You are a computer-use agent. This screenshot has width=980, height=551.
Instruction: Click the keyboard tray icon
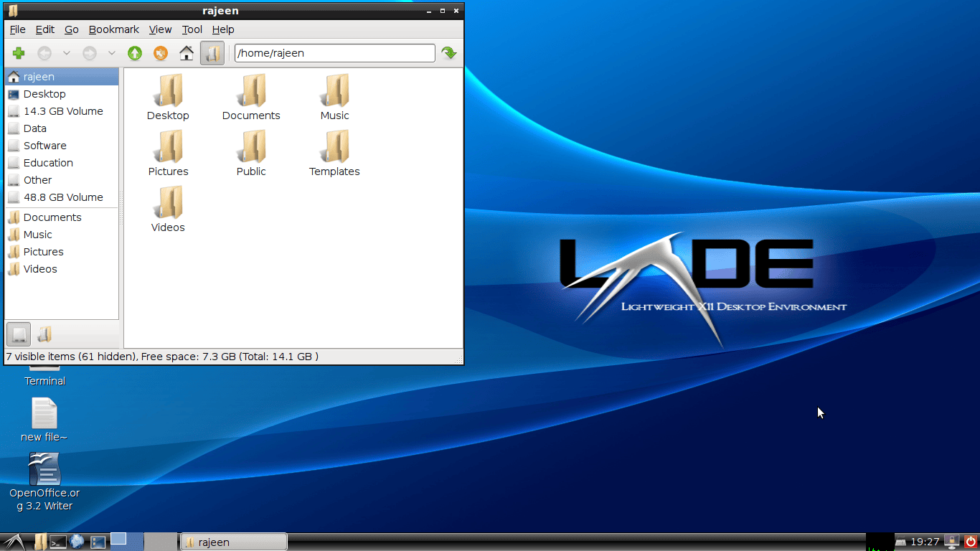(900, 542)
